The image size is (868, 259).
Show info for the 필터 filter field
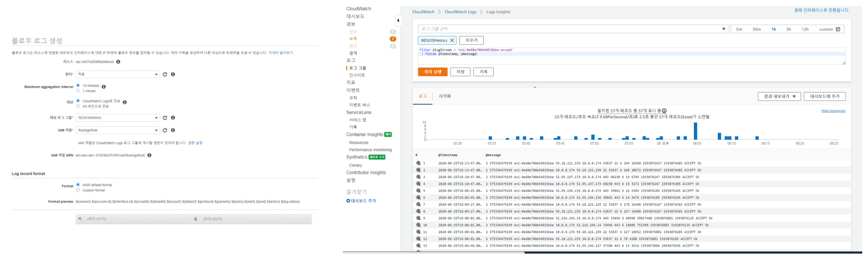(173, 74)
